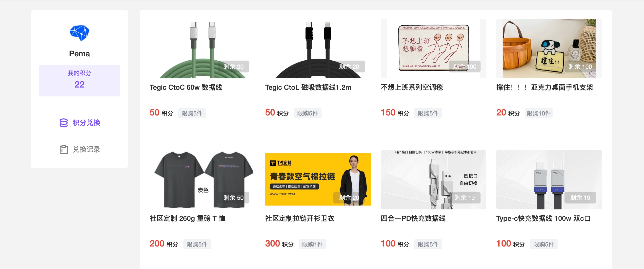Click the stacked coins icon beside 积分兑换
Image resolution: width=644 pixels, height=269 pixels.
point(63,123)
